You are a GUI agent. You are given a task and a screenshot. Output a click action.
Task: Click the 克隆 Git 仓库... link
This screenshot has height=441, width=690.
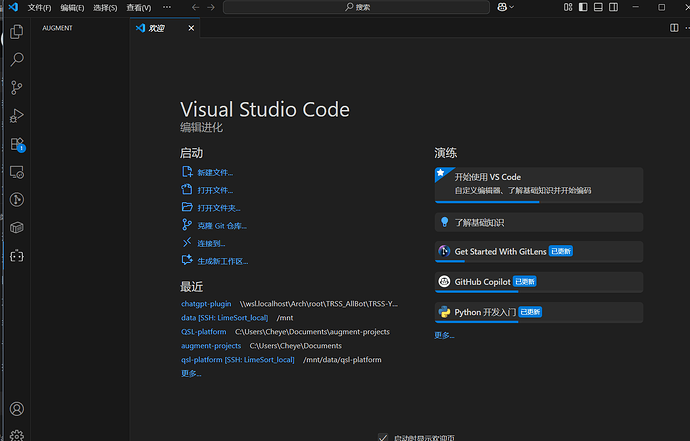click(222, 226)
